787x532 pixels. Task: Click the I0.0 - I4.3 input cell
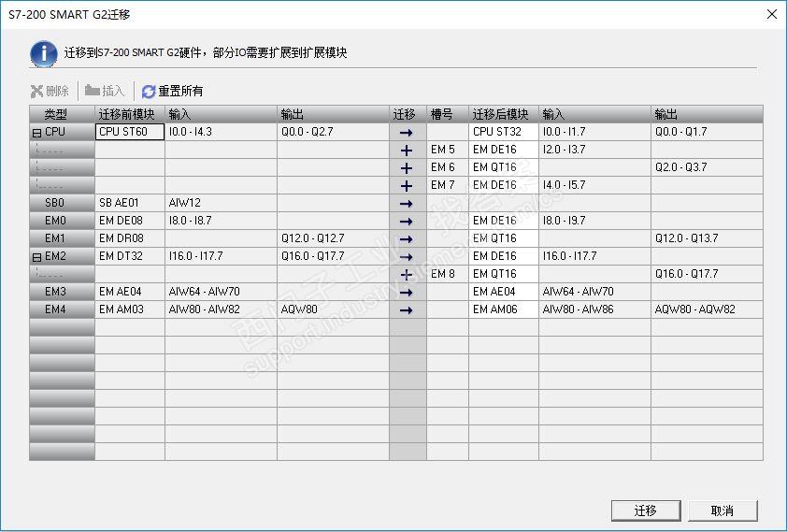(221, 132)
